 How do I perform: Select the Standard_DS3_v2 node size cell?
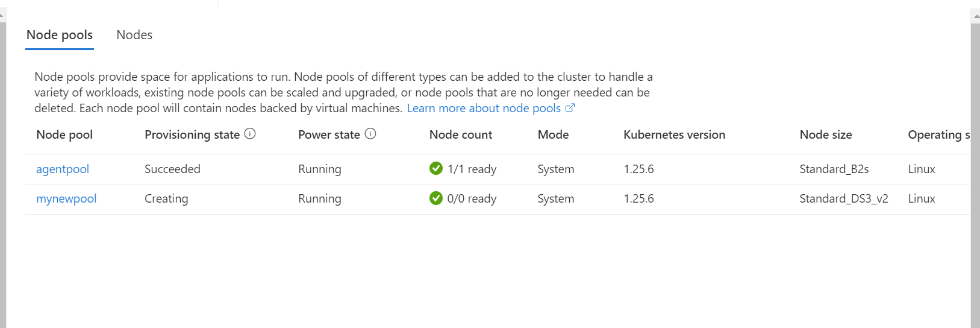[844, 199]
